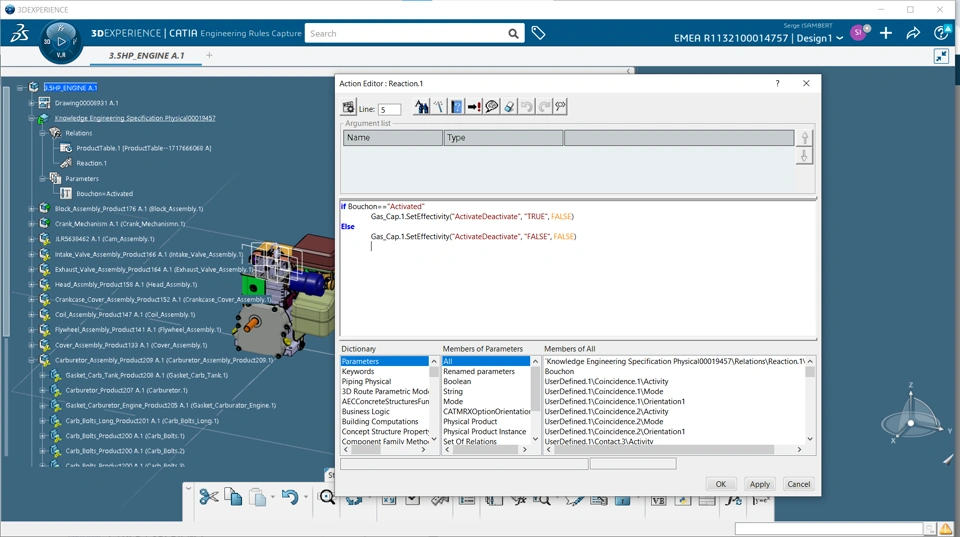Click the Name column header
960x537 pixels.
tap(392, 138)
